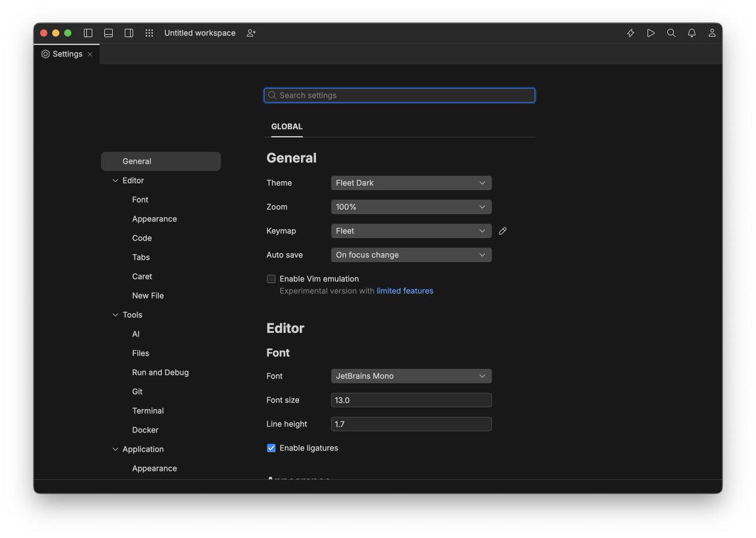Click the Untitled workspace title
This screenshot has width=756, height=538.
[x=200, y=33]
